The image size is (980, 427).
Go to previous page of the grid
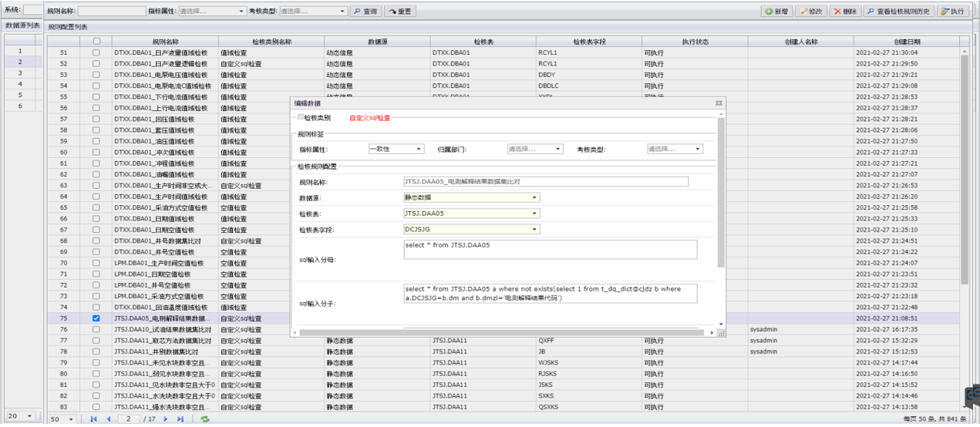108,419
